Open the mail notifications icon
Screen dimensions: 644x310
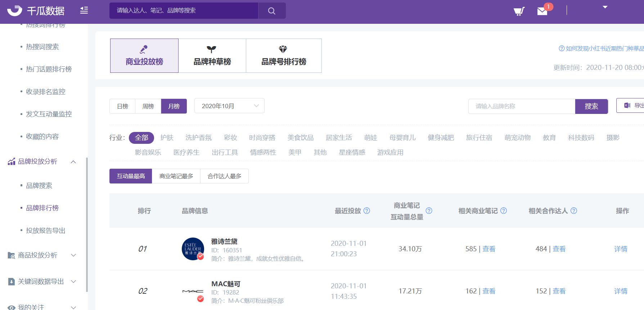542,11
